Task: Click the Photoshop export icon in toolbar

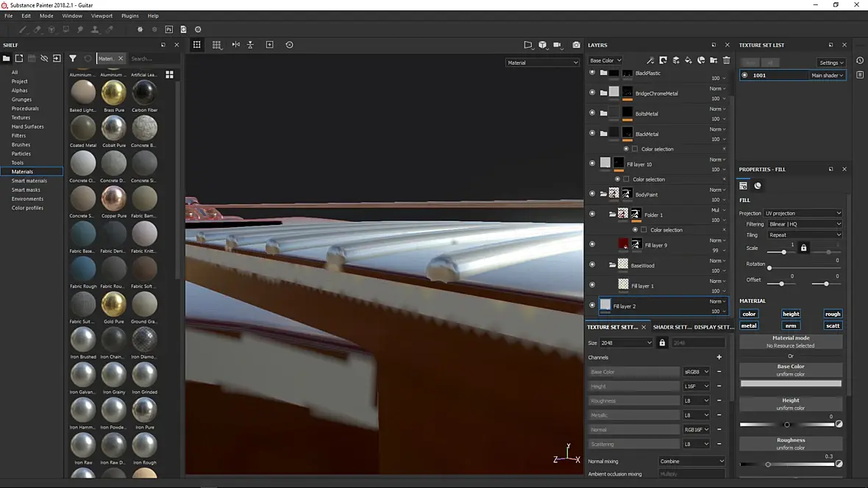Action: (x=169, y=29)
